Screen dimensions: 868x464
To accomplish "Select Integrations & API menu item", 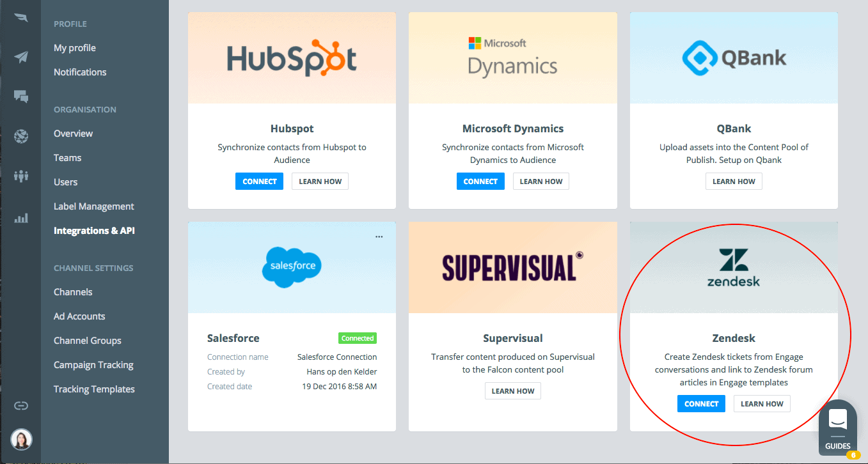I will pos(94,231).
